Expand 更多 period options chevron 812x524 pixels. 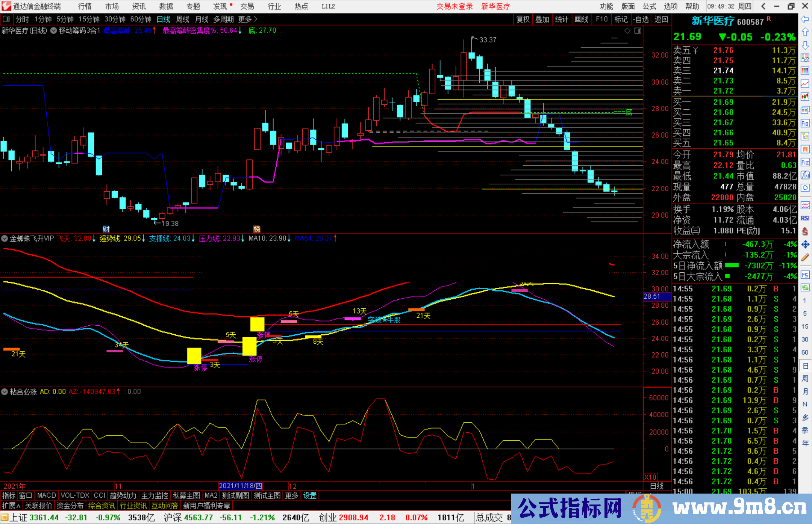coord(256,19)
